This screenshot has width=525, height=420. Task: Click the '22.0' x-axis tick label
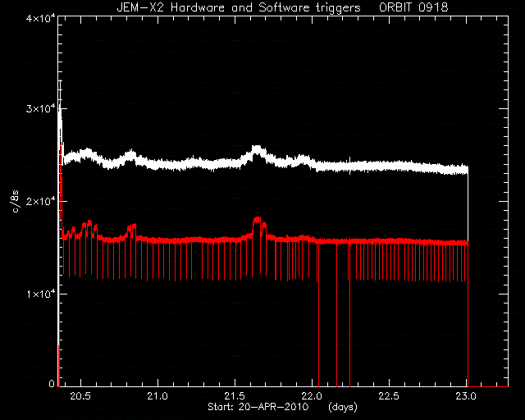pyautogui.click(x=312, y=396)
